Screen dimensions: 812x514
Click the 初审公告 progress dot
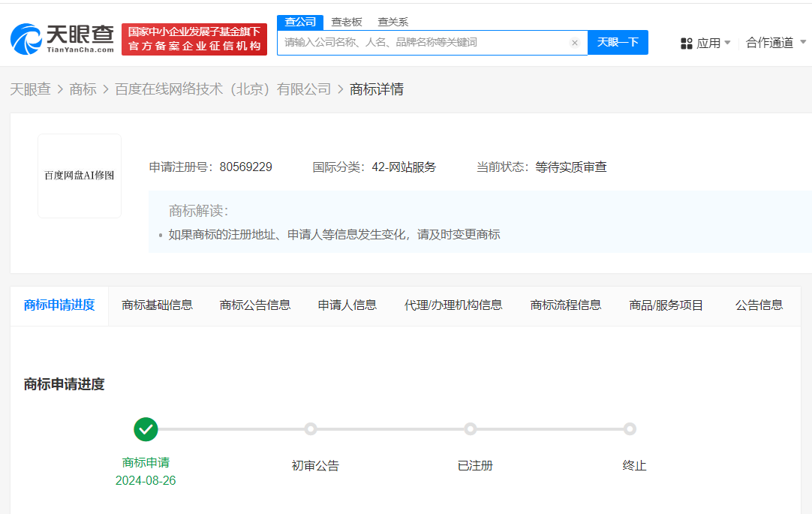coord(311,429)
